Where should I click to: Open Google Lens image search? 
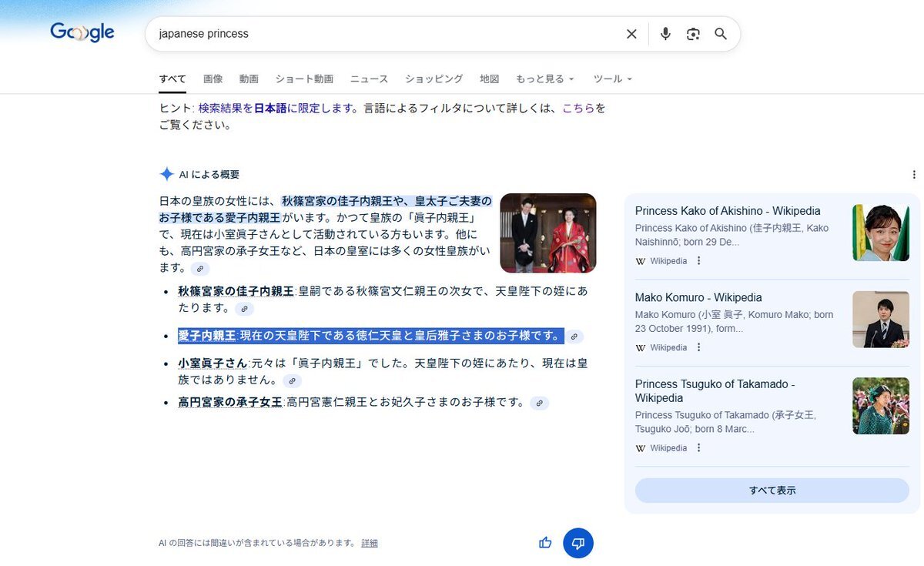[693, 34]
